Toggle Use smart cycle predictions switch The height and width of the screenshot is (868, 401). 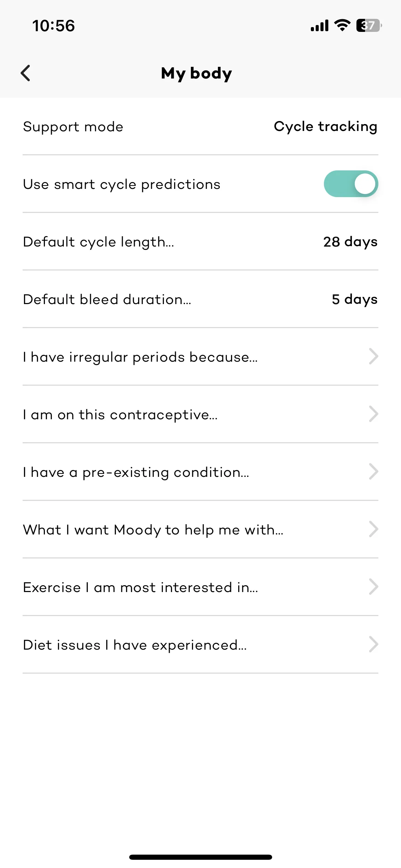351,184
